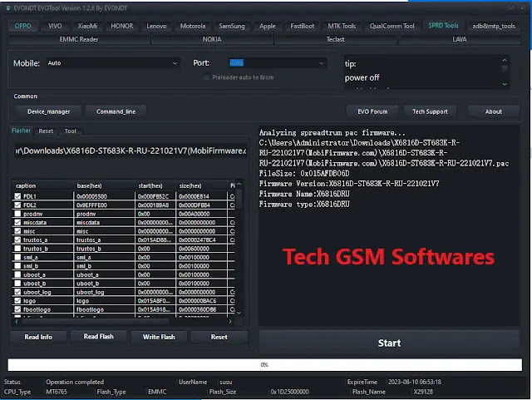Open the OPPO brand tab

point(22,26)
